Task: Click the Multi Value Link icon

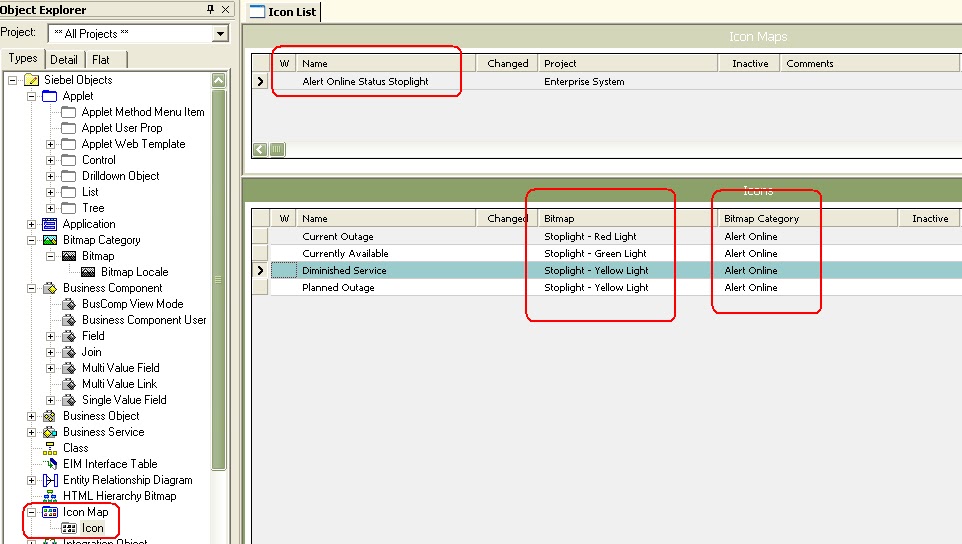Action: [69, 383]
